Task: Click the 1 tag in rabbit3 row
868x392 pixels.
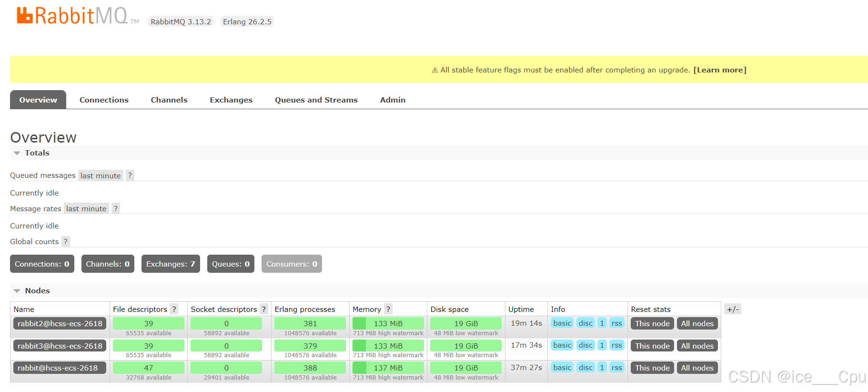Action: click(602, 345)
